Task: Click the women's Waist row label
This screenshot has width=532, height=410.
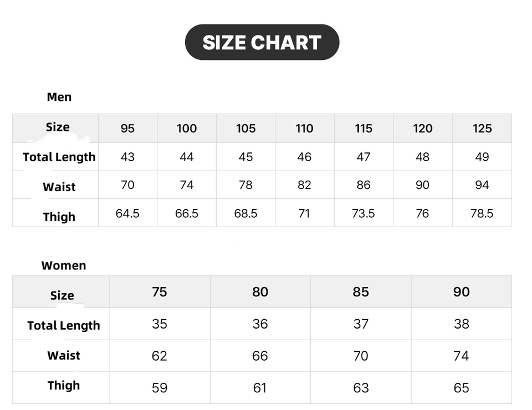Action: click(64, 356)
